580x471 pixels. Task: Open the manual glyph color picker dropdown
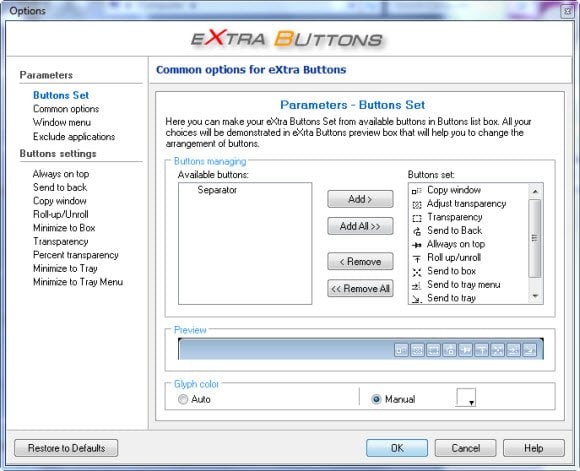pyautogui.click(x=466, y=398)
